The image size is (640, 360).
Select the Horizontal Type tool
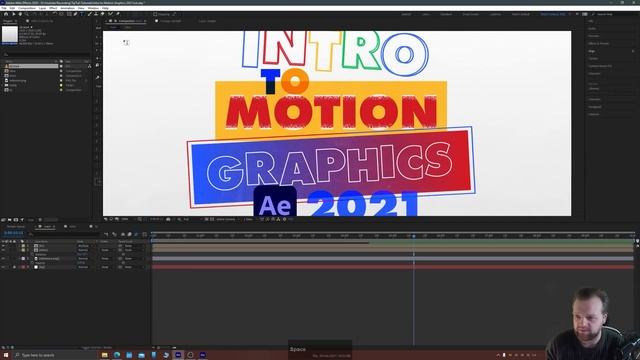pyautogui.click(x=82, y=14)
